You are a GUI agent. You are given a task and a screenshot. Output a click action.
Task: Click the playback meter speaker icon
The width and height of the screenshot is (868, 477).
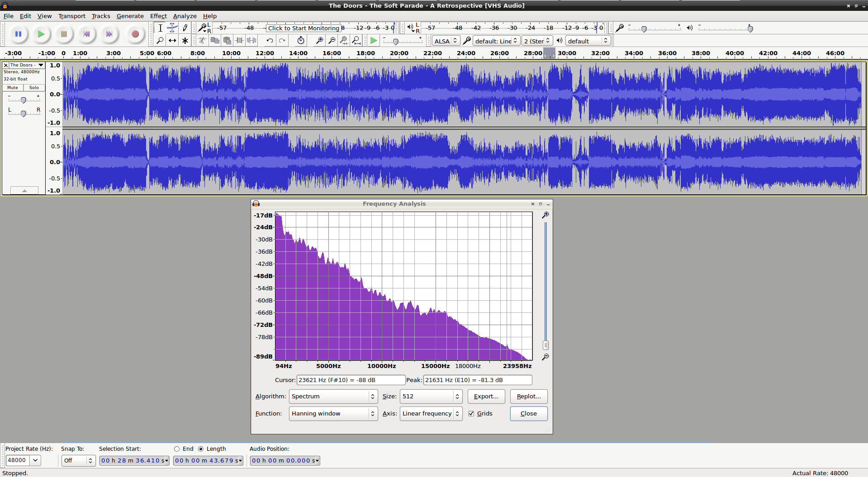[410, 28]
